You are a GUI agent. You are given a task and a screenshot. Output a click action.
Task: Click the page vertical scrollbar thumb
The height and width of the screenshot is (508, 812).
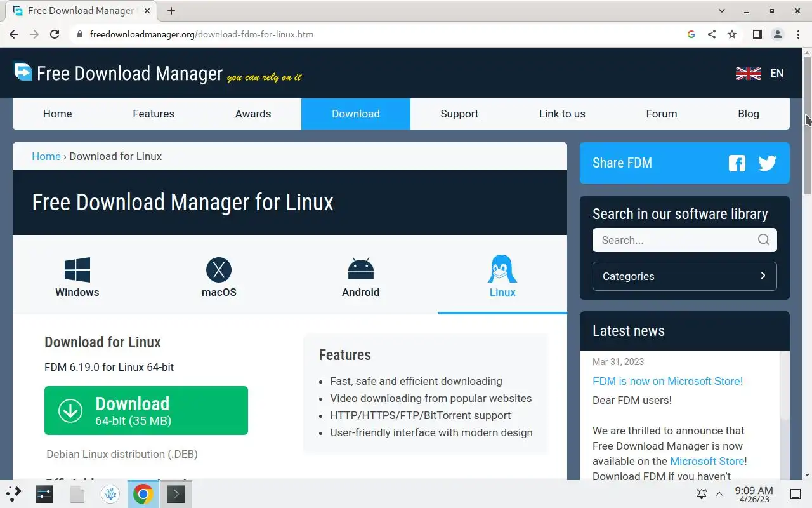(807, 125)
